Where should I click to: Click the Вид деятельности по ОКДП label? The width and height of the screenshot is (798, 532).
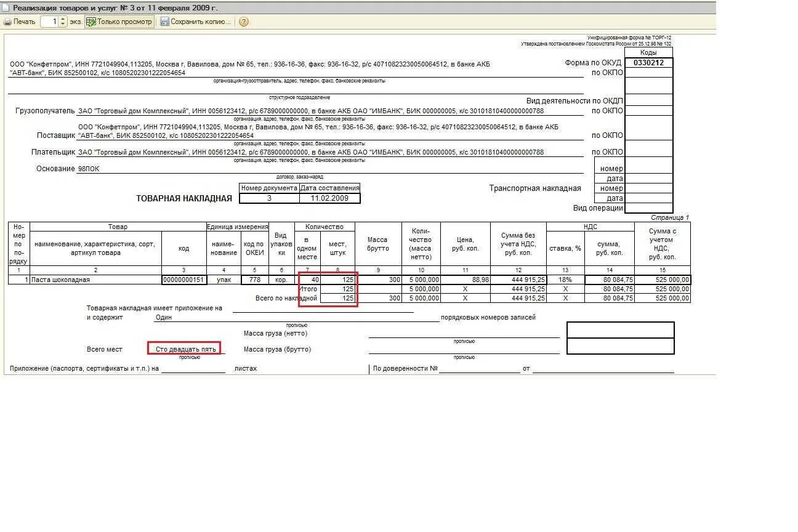tap(574, 100)
